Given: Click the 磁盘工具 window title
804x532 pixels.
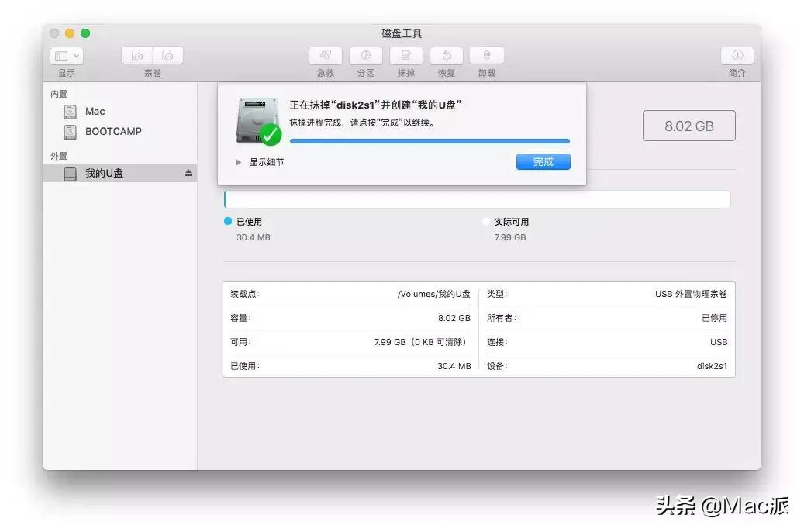Looking at the screenshot, I should (402, 34).
